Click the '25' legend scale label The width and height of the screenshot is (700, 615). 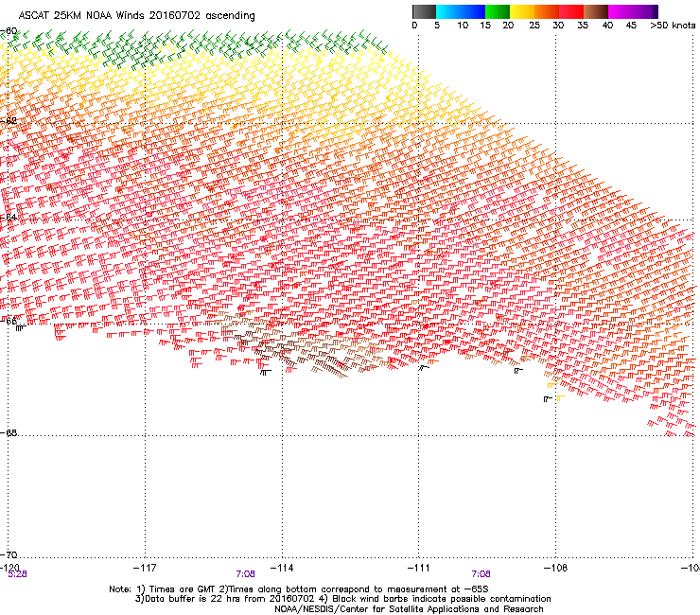point(534,26)
